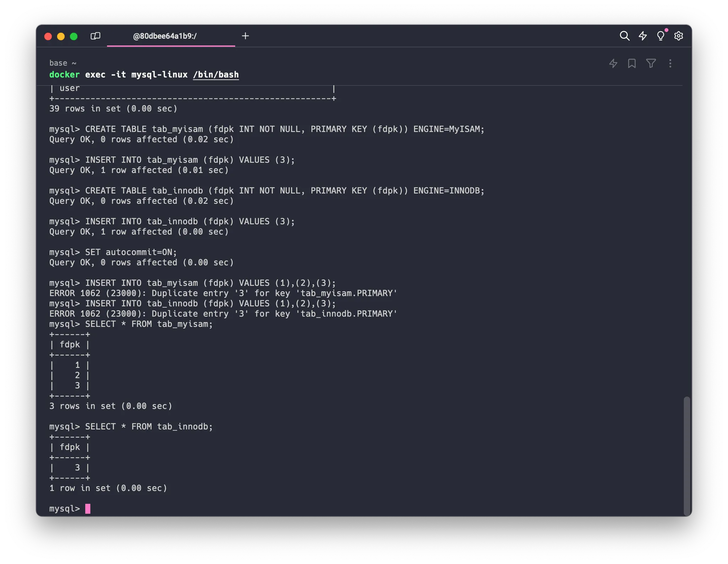The height and width of the screenshot is (564, 728).
Task: Click the top-right lightning bolt icon
Action: [643, 36]
